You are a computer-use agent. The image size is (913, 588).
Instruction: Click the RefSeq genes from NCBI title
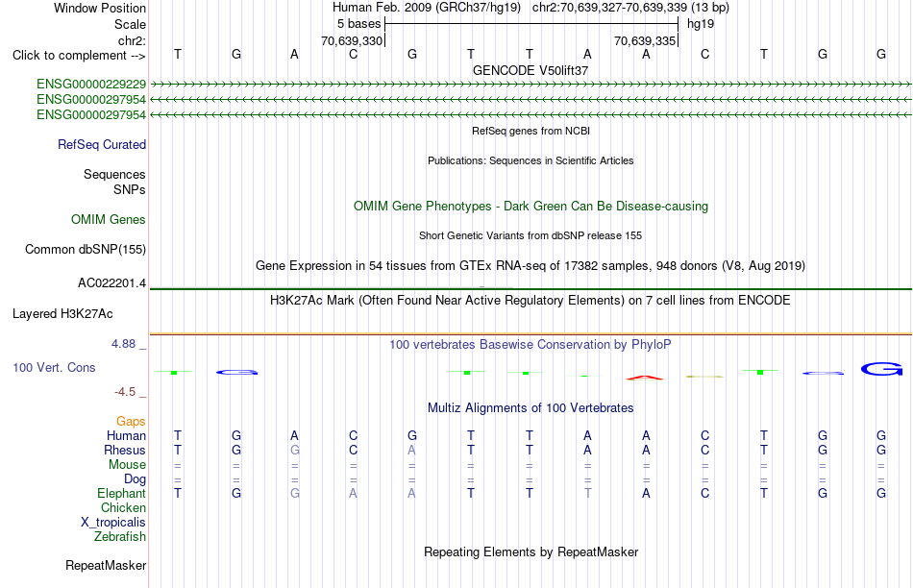(x=531, y=131)
